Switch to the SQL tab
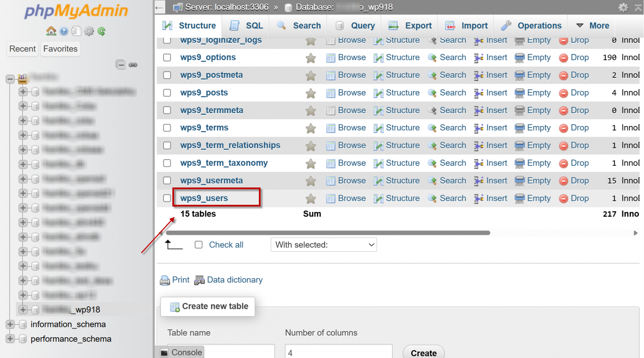 247,26
